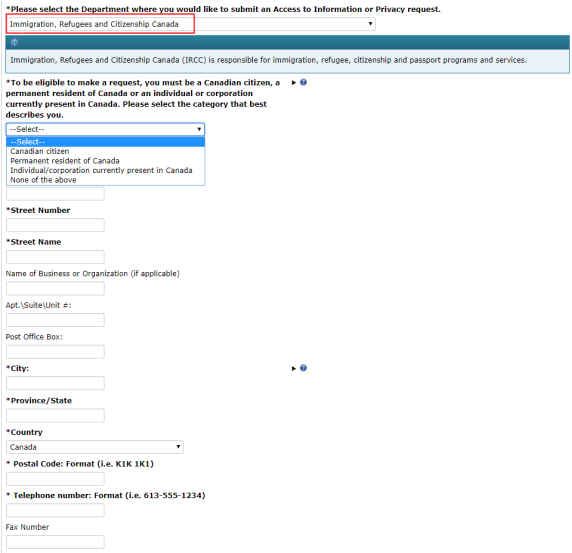
Task: Collapse the eligibility category dropdown
Action: click(x=105, y=129)
